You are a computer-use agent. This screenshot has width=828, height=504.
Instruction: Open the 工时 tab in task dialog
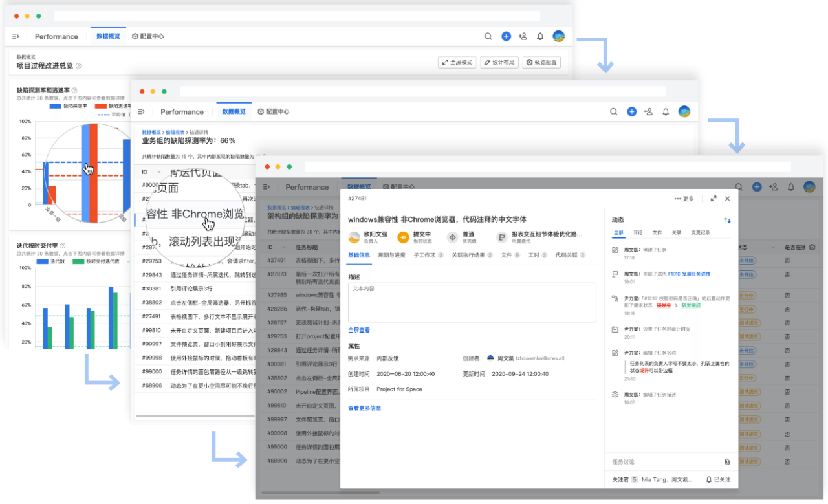click(538, 256)
